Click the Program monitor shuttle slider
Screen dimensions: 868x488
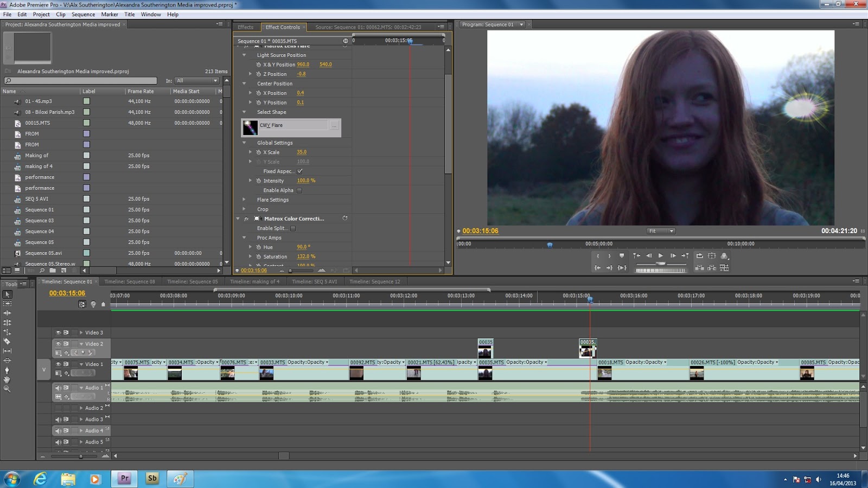point(661,264)
